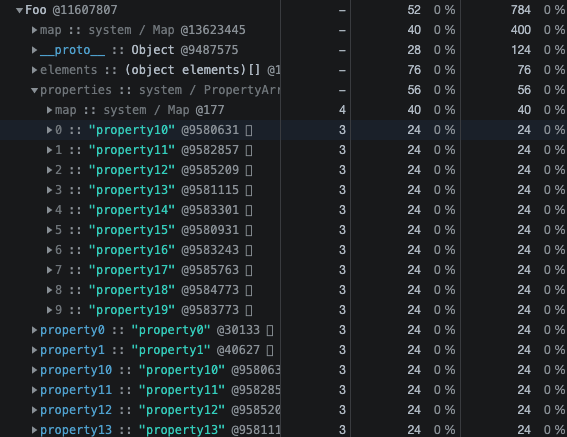
Task: Collapse the Foo @11607807 object node
Action: [20, 10]
